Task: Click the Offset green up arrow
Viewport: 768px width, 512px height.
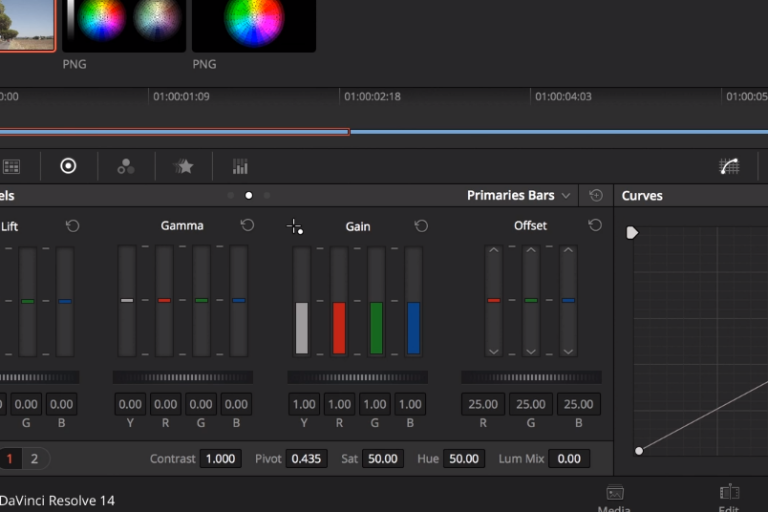Action: click(x=531, y=250)
